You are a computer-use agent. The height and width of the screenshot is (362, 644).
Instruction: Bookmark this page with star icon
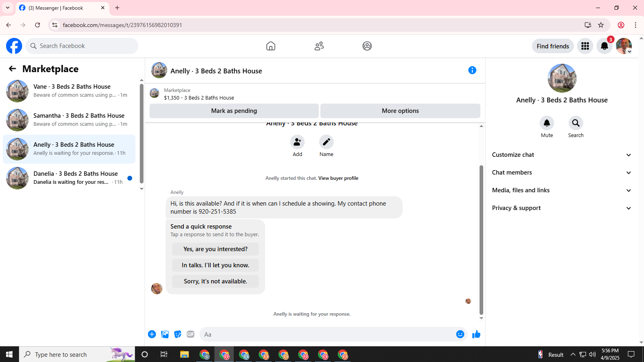[601, 25]
